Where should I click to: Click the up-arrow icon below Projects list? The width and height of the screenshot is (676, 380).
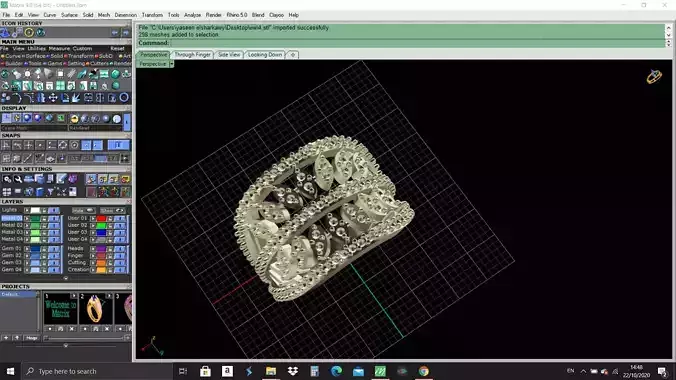pos(17,338)
